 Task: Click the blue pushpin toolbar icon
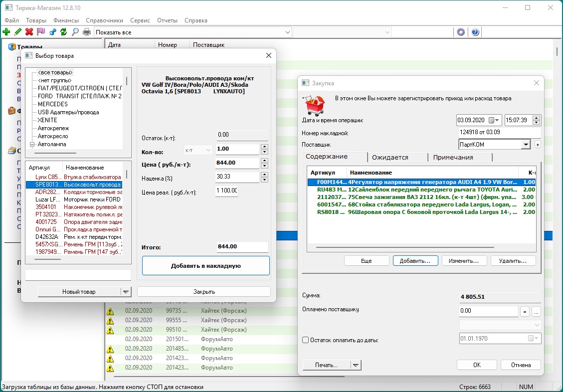(x=52, y=32)
